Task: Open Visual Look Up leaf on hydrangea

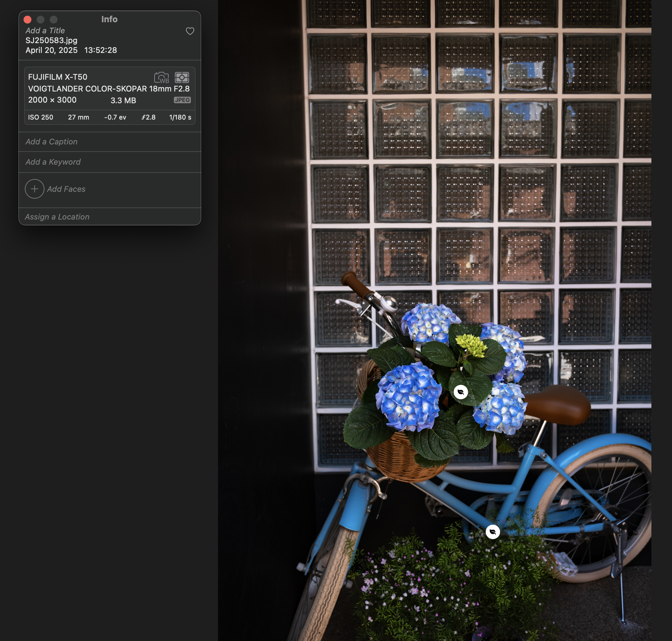Action: pyautogui.click(x=461, y=392)
